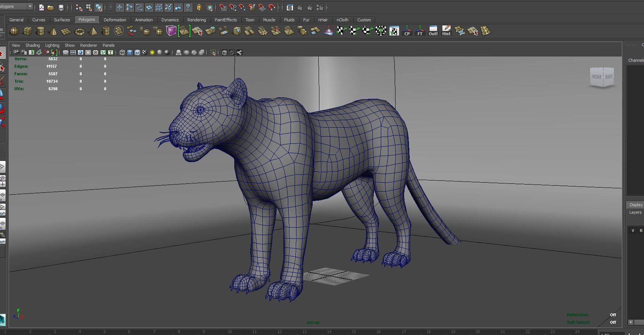Expand collapsed arrow after snap magnets

pos(278,7)
